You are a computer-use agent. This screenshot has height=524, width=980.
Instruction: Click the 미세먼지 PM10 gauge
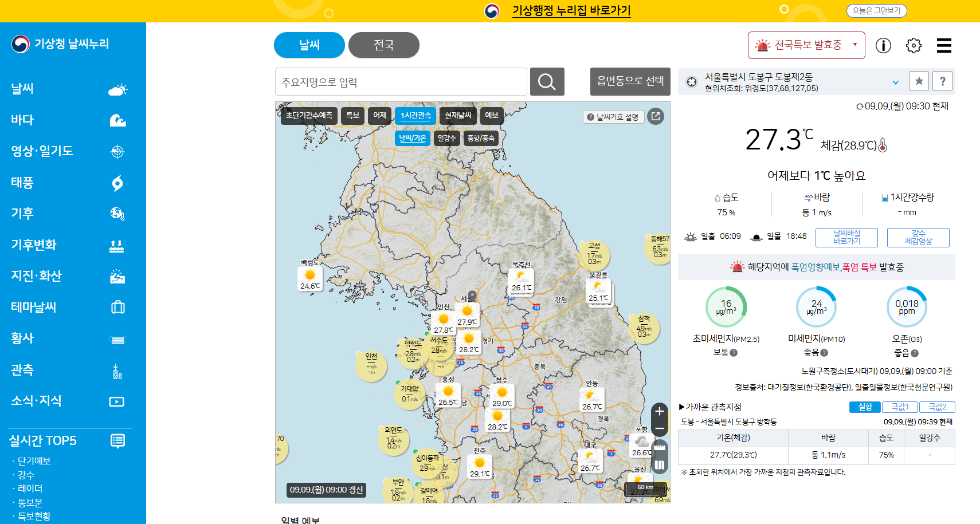tap(817, 307)
